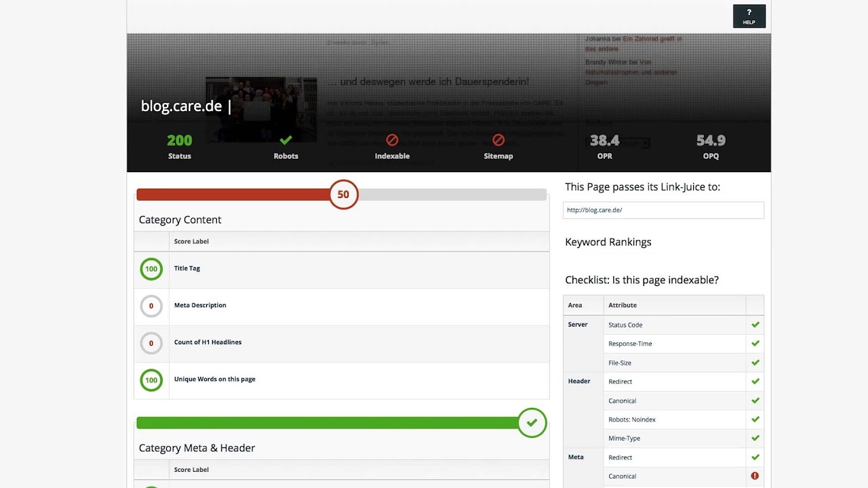
Task: Click the Category Meta & Header heading
Action: [197, 448]
